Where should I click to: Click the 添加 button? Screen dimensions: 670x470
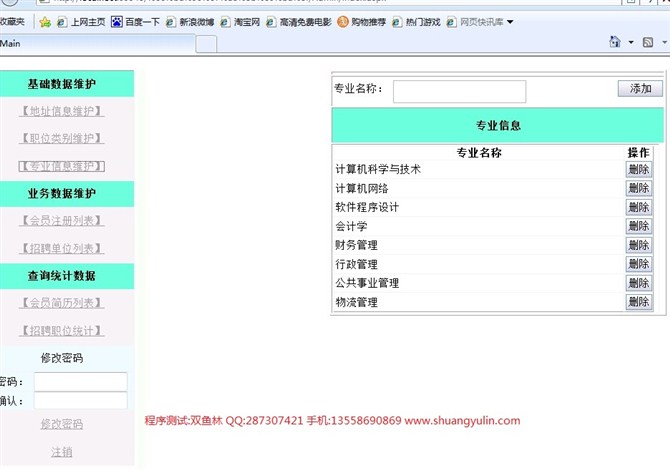(640, 89)
